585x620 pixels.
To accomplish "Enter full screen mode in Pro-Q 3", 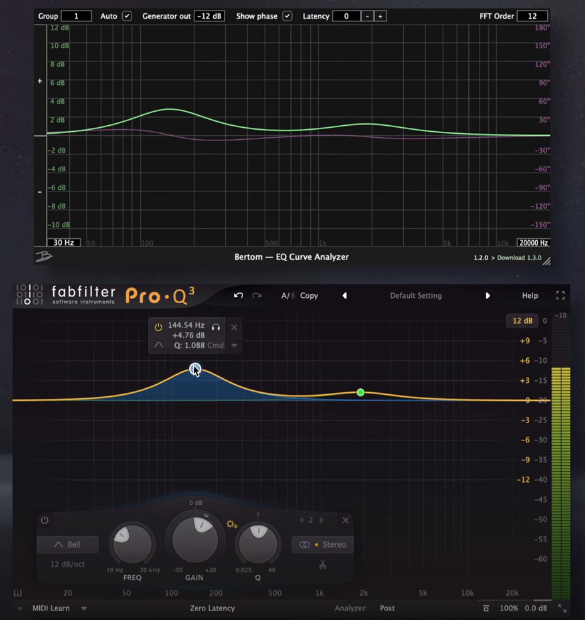I will [560, 295].
